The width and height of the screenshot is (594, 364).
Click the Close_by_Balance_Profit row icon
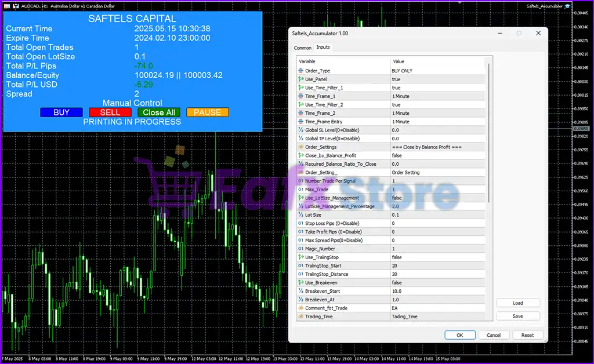click(x=301, y=155)
